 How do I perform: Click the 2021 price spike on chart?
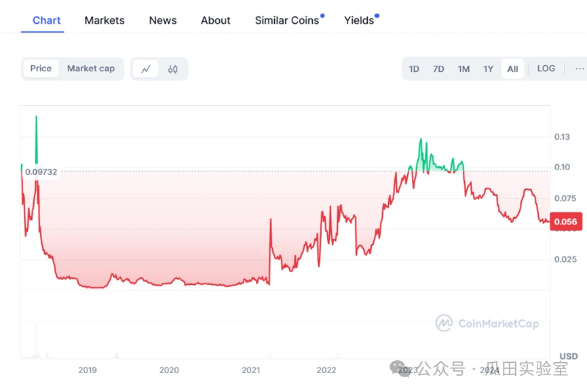[271, 220]
